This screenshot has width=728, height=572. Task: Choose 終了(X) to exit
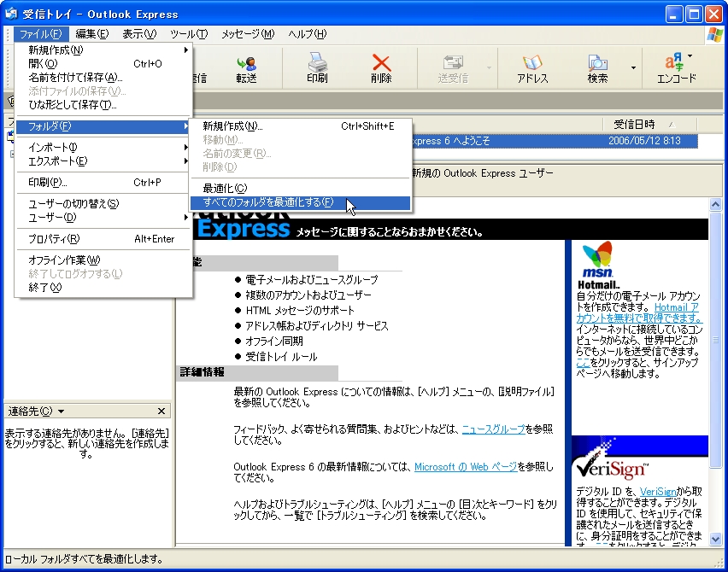tap(103, 288)
